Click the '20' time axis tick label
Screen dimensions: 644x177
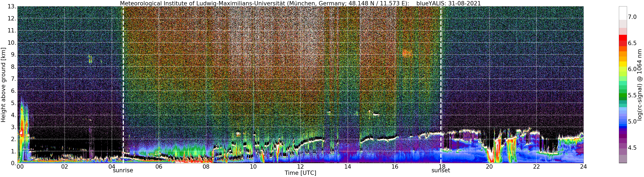tap(489, 167)
